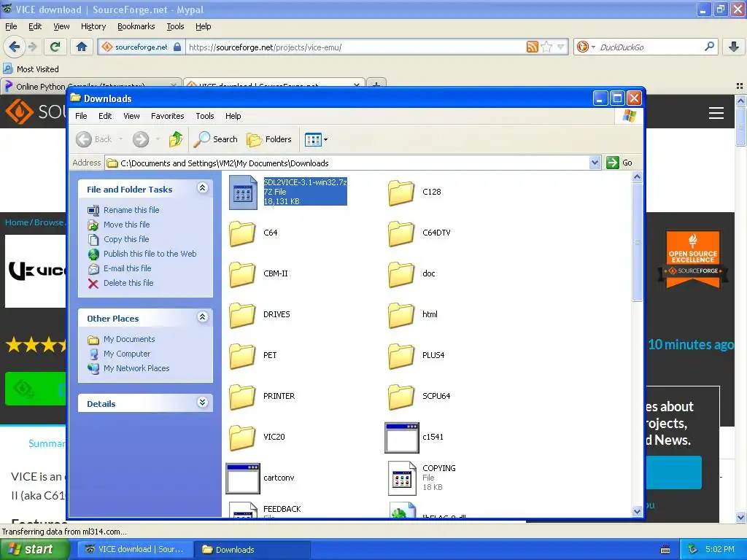Click E-mail this file
The width and height of the screenshot is (747, 560).
(x=127, y=268)
